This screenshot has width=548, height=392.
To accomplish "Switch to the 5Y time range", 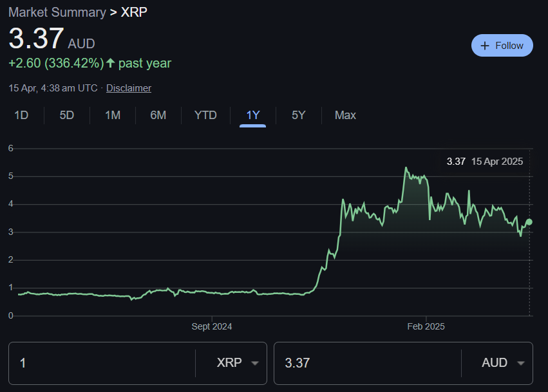I will [x=298, y=115].
